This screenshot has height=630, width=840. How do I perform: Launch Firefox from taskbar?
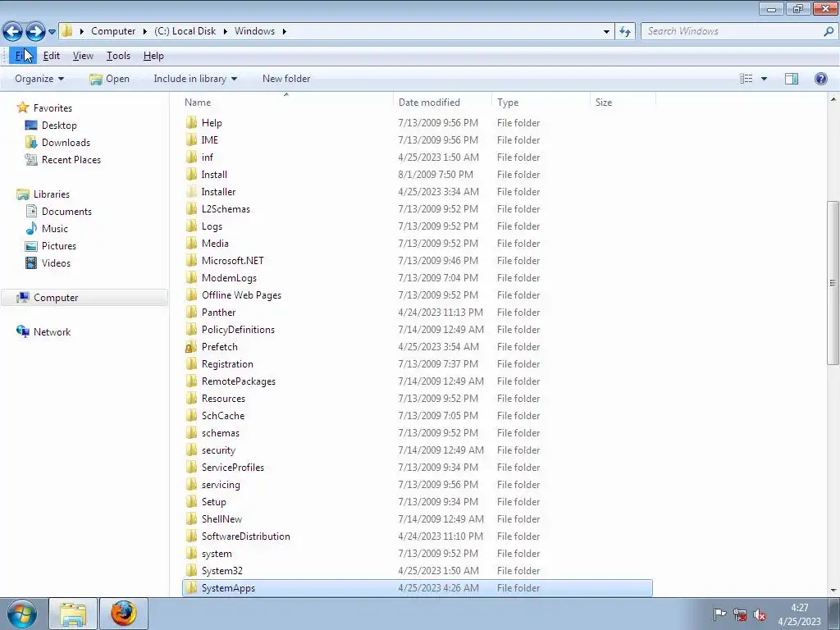[123, 614]
